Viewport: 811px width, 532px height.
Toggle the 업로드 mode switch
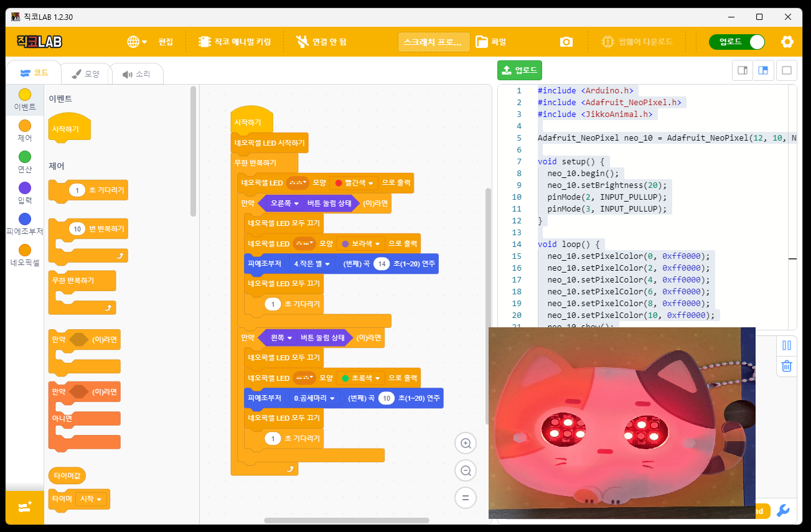(x=737, y=42)
